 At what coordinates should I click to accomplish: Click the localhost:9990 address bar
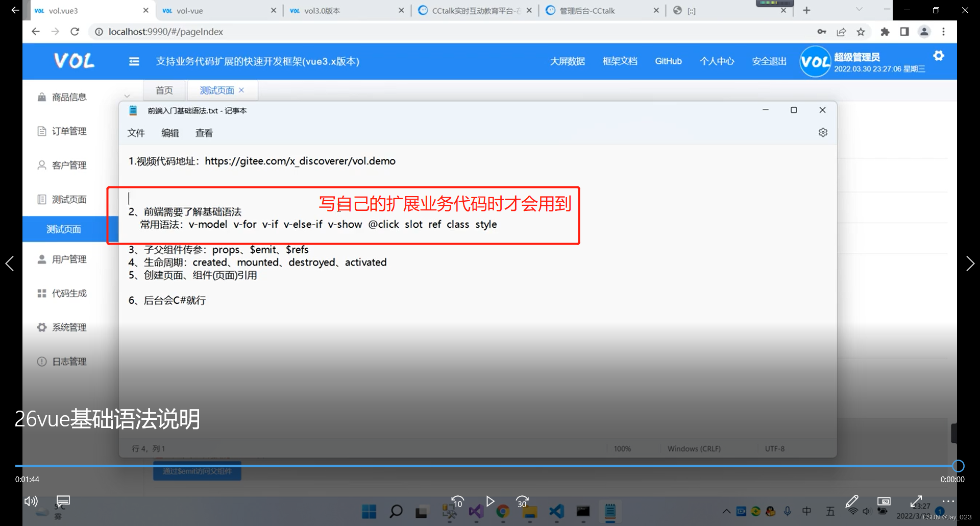click(x=165, y=32)
